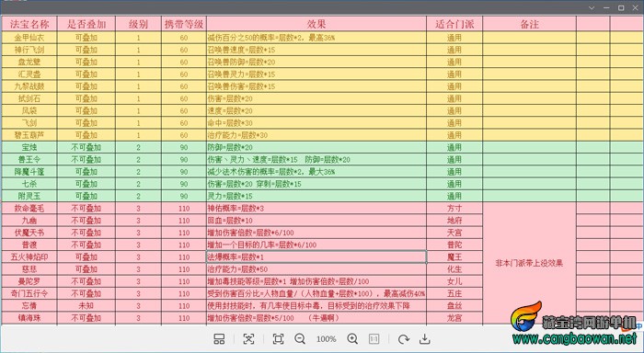Select the 风袋 name cell
The image size is (644, 353).
point(29,111)
